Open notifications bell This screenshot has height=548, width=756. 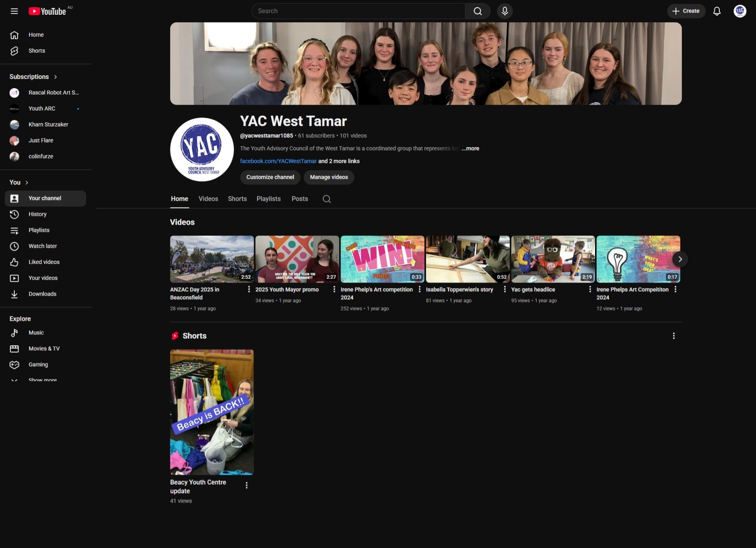pyautogui.click(x=717, y=11)
